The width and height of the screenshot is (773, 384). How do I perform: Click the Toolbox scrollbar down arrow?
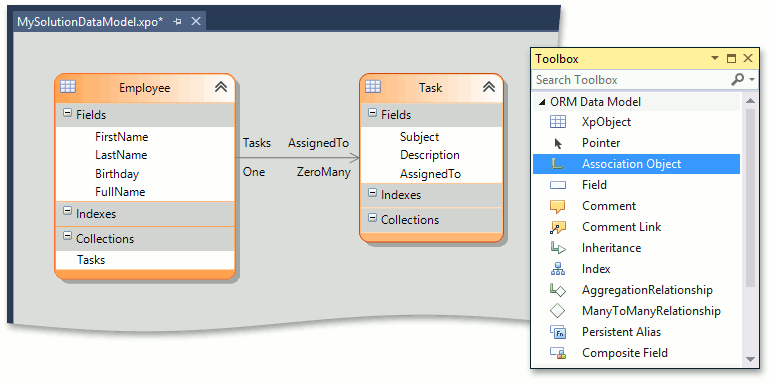point(750,359)
